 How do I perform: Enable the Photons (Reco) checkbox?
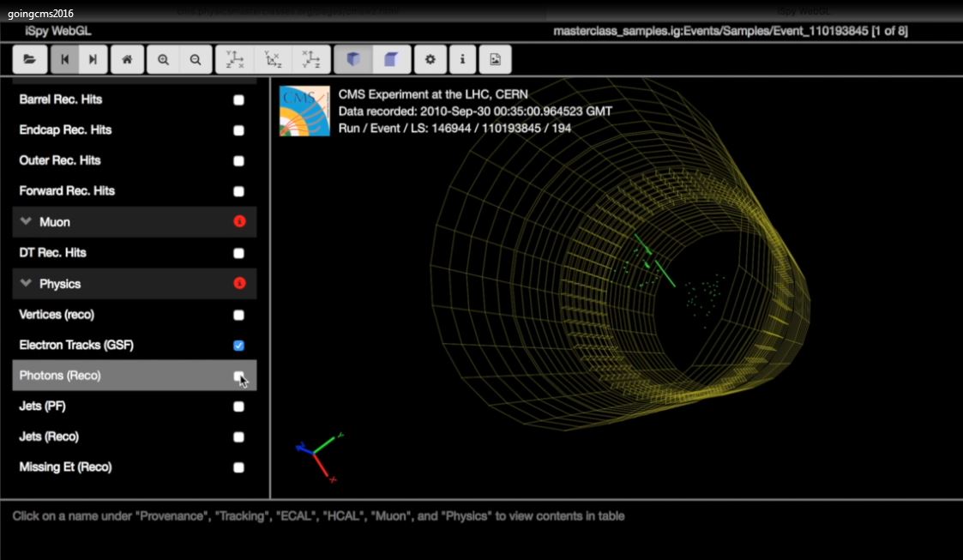238,376
